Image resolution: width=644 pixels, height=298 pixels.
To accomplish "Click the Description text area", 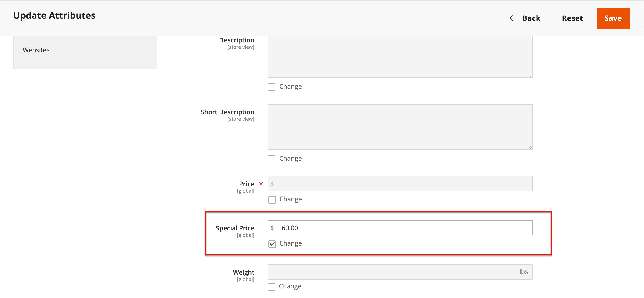I will pyautogui.click(x=400, y=56).
